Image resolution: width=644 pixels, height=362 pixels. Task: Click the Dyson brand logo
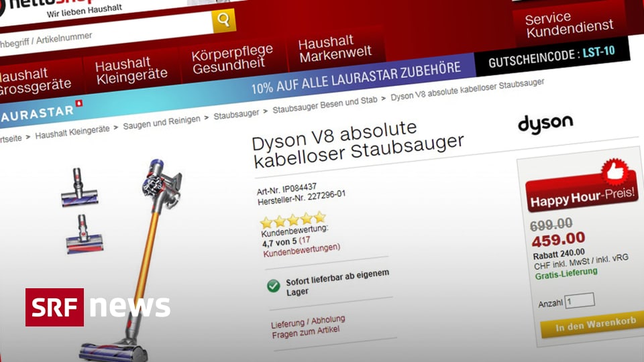pos(545,124)
